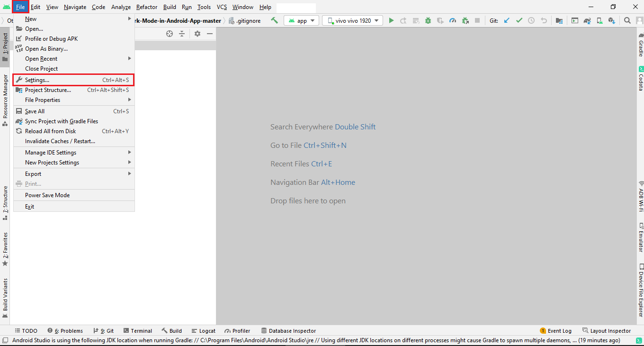Toggle Power Save Mode in File menu
644x346 pixels.
47,195
